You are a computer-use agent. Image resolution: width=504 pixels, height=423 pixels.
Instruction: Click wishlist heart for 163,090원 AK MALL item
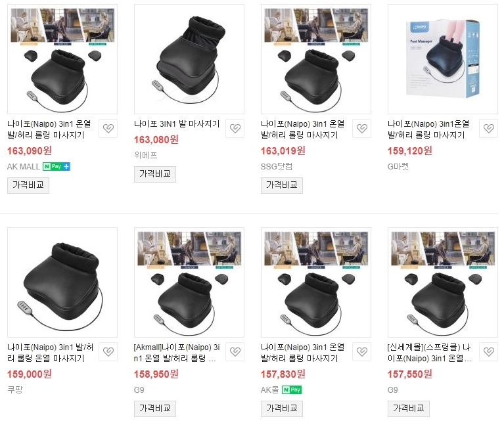point(108,129)
